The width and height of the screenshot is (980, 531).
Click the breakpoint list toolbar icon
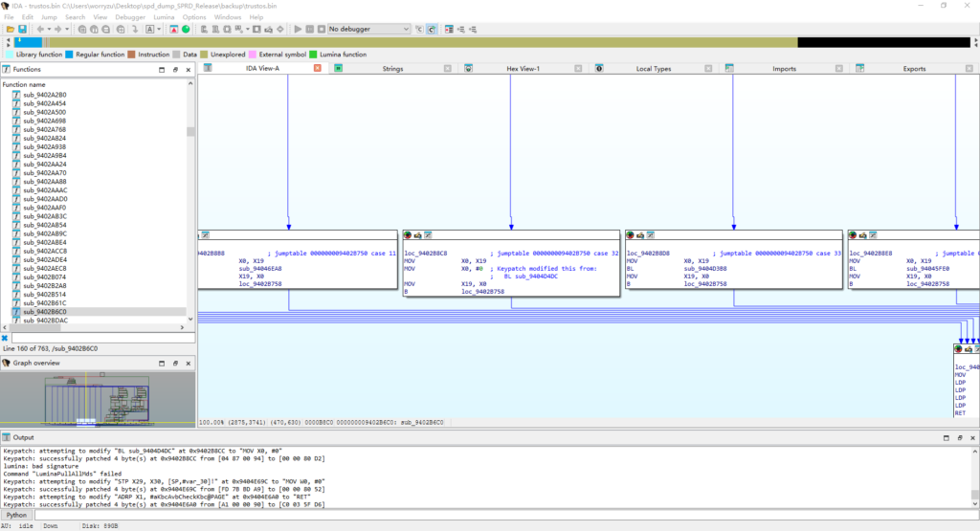coord(449,30)
